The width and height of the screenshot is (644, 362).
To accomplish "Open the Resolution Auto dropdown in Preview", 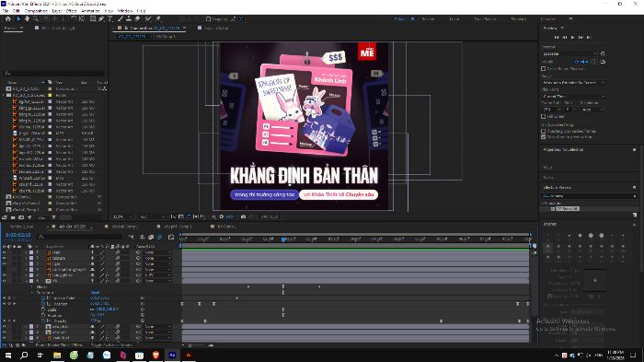I will coord(592,110).
